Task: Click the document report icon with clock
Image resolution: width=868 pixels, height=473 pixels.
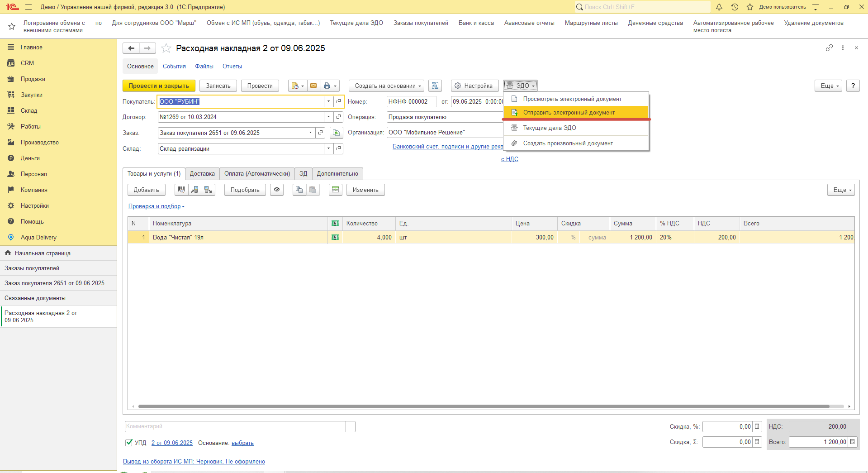Action: pos(298,86)
